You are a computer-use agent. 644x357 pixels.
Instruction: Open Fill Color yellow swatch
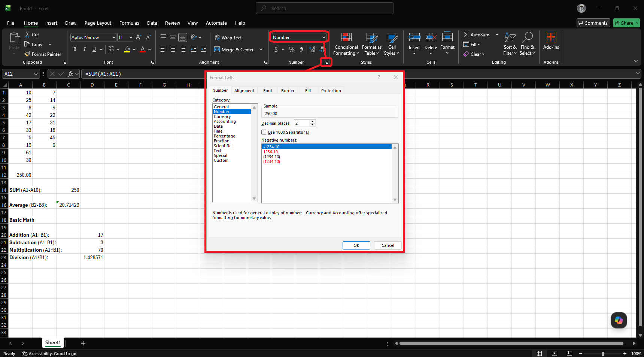[127, 49]
